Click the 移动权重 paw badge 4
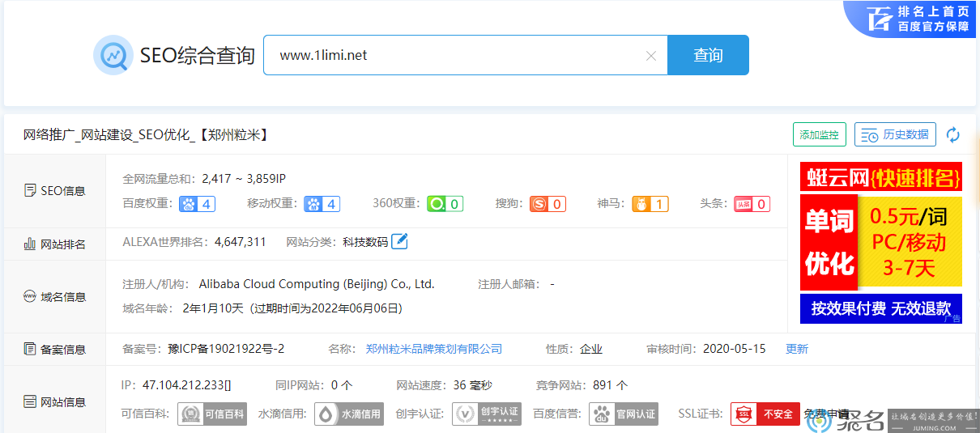This screenshot has height=433, width=980. click(x=322, y=204)
